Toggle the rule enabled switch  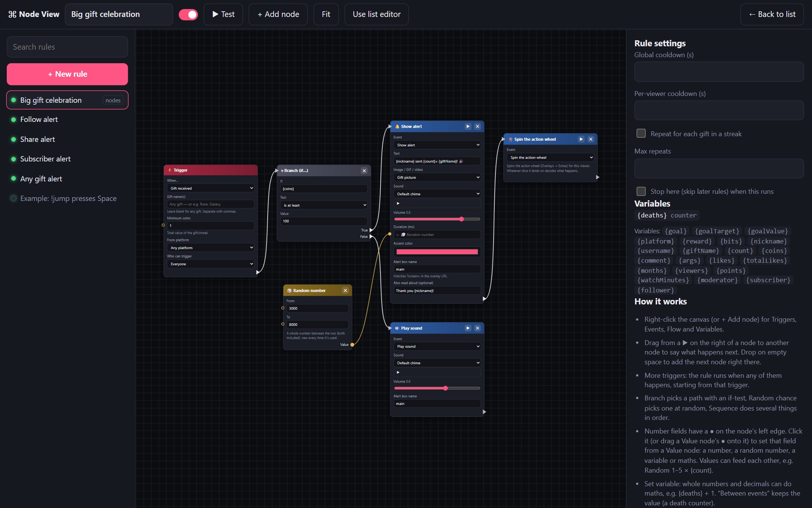click(188, 14)
